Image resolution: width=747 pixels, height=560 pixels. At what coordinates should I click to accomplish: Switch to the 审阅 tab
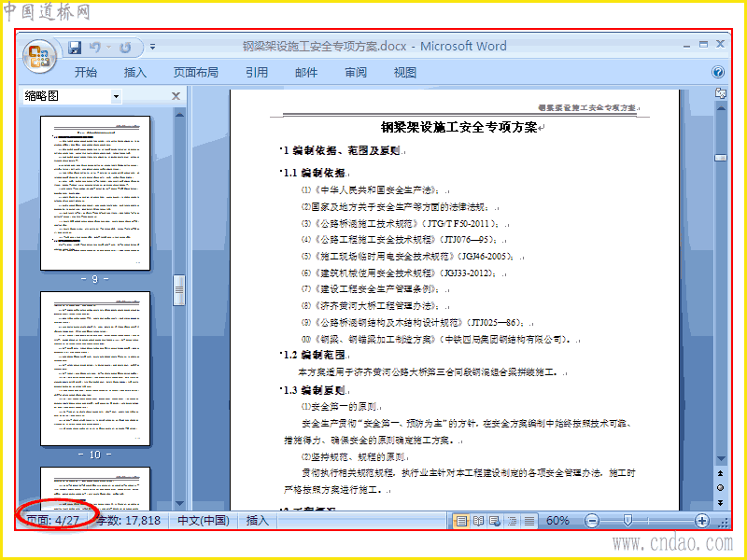pyautogui.click(x=356, y=73)
